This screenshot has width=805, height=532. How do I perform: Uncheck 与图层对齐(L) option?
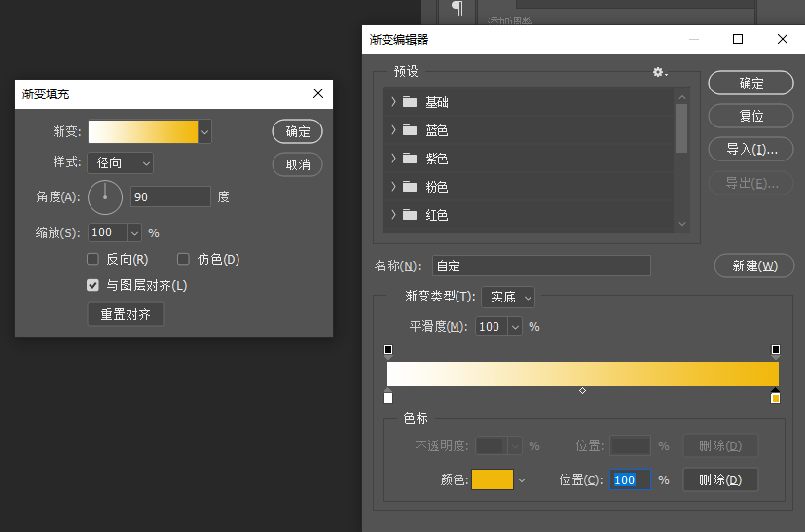tap(92, 285)
